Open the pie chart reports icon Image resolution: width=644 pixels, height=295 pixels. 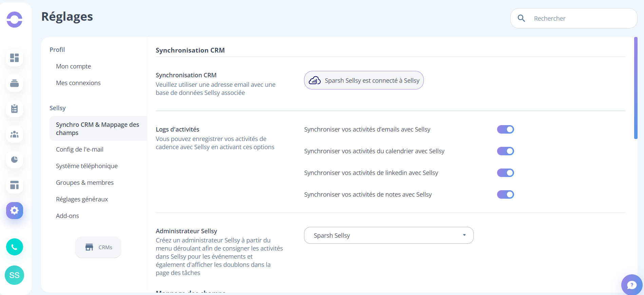pos(14,159)
